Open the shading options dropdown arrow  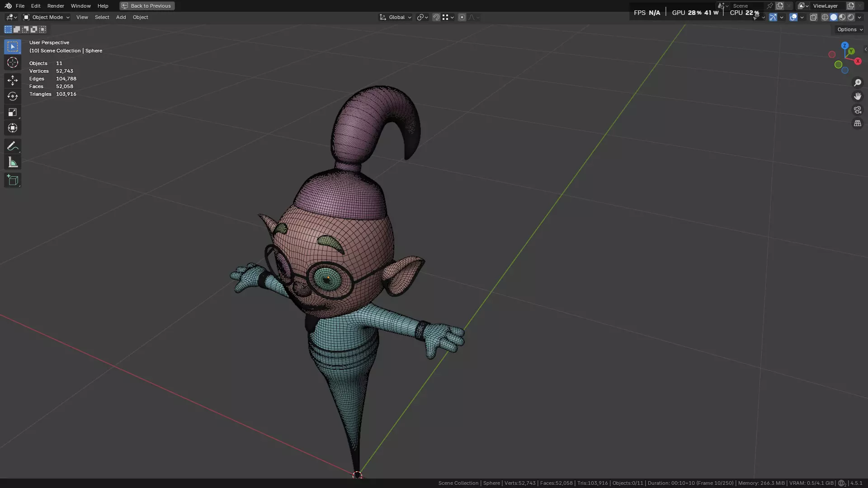tap(859, 17)
